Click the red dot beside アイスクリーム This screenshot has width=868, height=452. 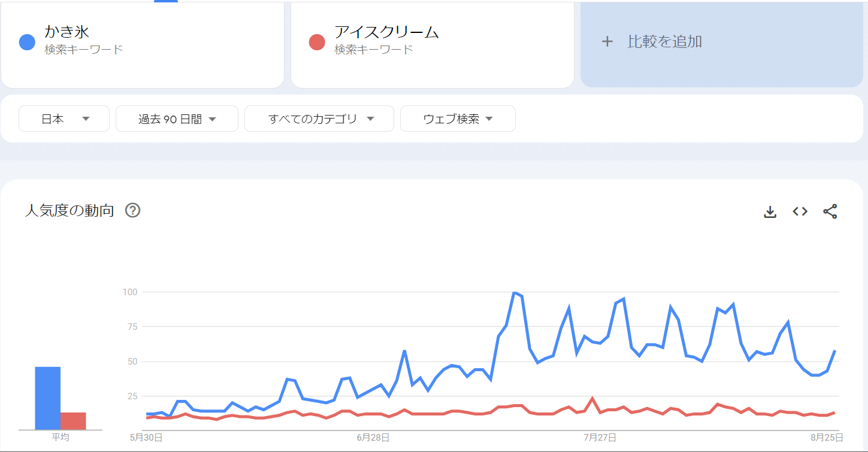click(x=317, y=42)
